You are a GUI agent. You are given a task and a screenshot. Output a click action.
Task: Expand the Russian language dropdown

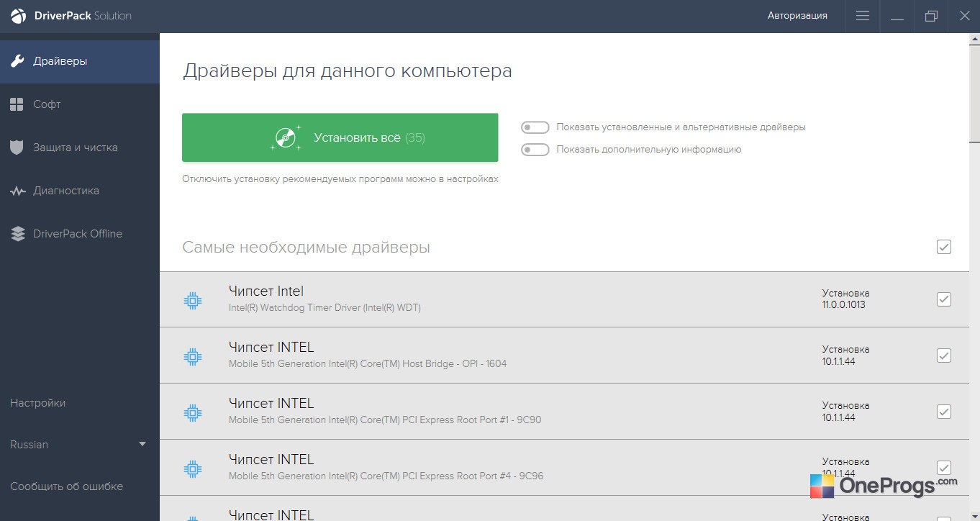click(78, 445)
